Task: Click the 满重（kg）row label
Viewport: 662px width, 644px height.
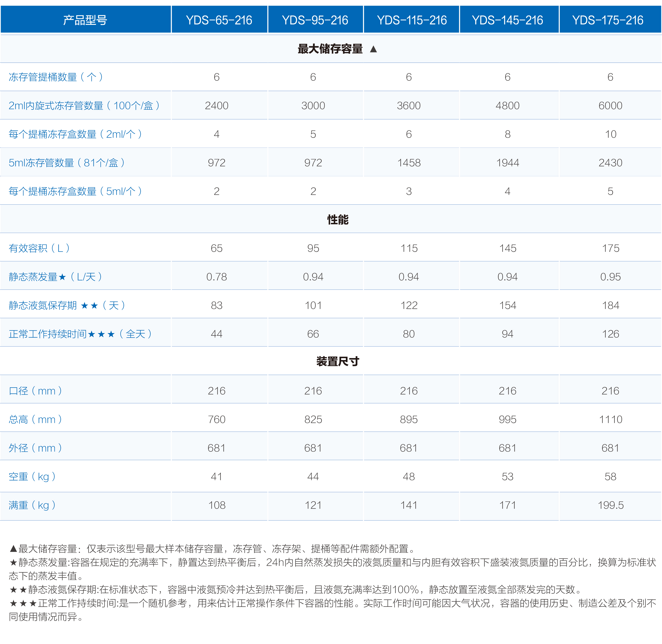Action: point(32,505)
